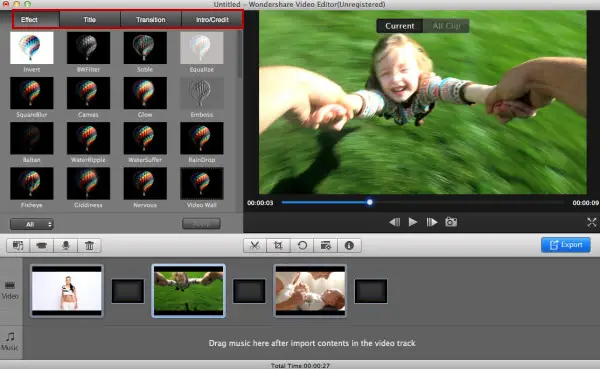Rotate the selected clip
Screen dimensions: 600x369
click(x=302, y=245)
